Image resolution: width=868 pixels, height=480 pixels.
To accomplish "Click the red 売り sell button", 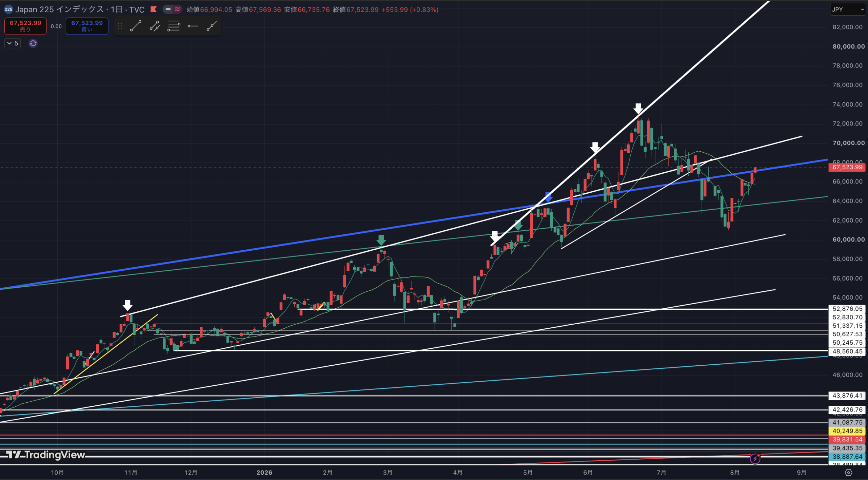I will [x=25, y=26].
